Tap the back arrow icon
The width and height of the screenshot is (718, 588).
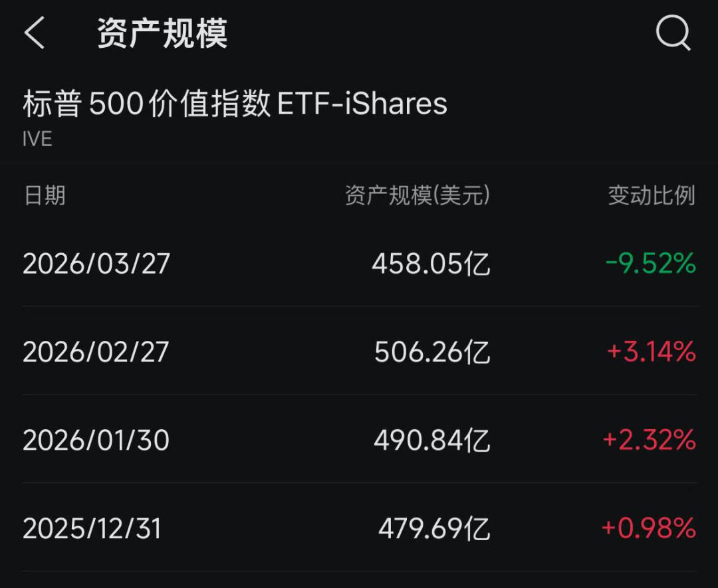click(x=35, y=33)
